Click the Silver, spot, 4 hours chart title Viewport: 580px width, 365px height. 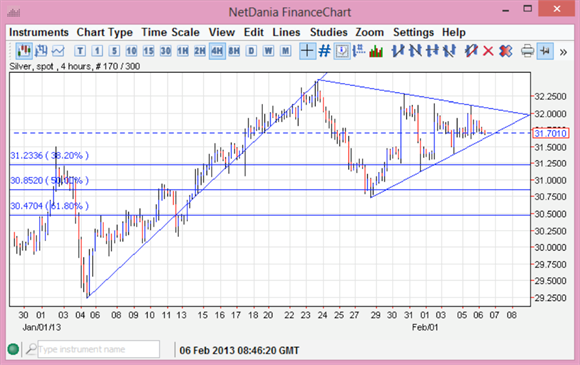(x=74, y=67)
